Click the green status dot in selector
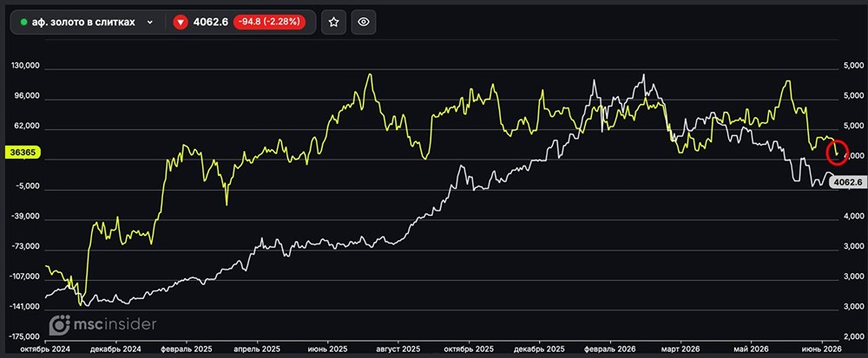868x358 pixels. point(23,23)
